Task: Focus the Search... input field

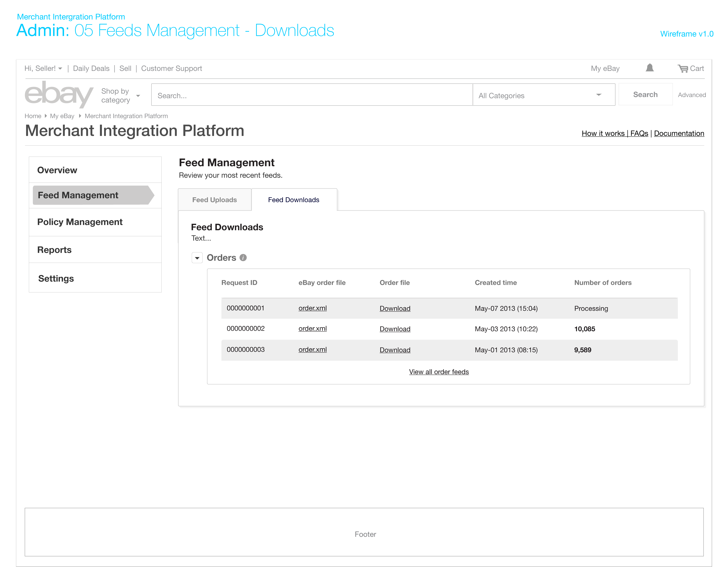Action: (312, 95)
